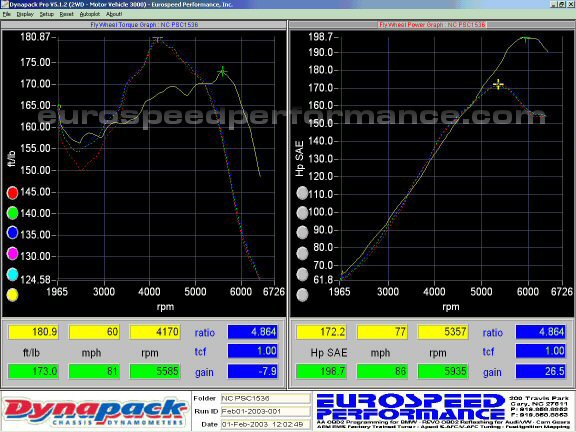Open the Display menu
The image size is (576, 432).
[x=25, y=14]
